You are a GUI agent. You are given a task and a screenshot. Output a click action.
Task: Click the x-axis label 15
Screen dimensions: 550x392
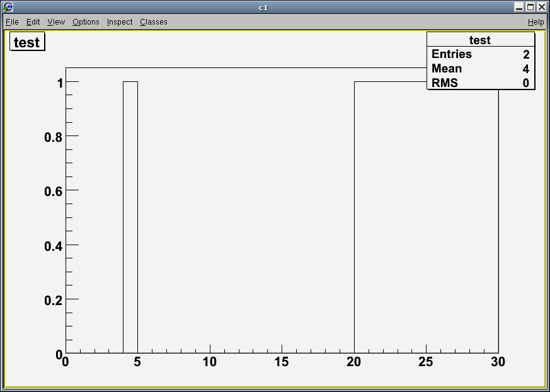click(282, 362)
